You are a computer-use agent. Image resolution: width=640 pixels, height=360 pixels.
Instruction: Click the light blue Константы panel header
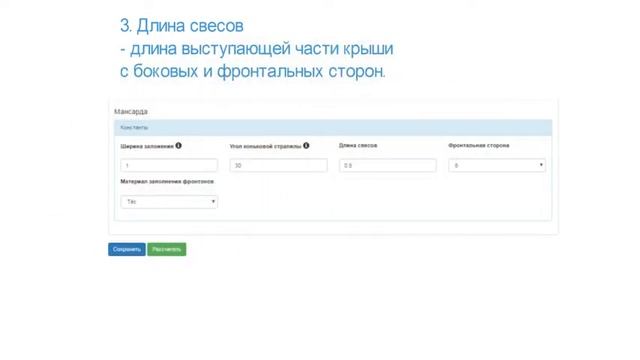[333, 128]
